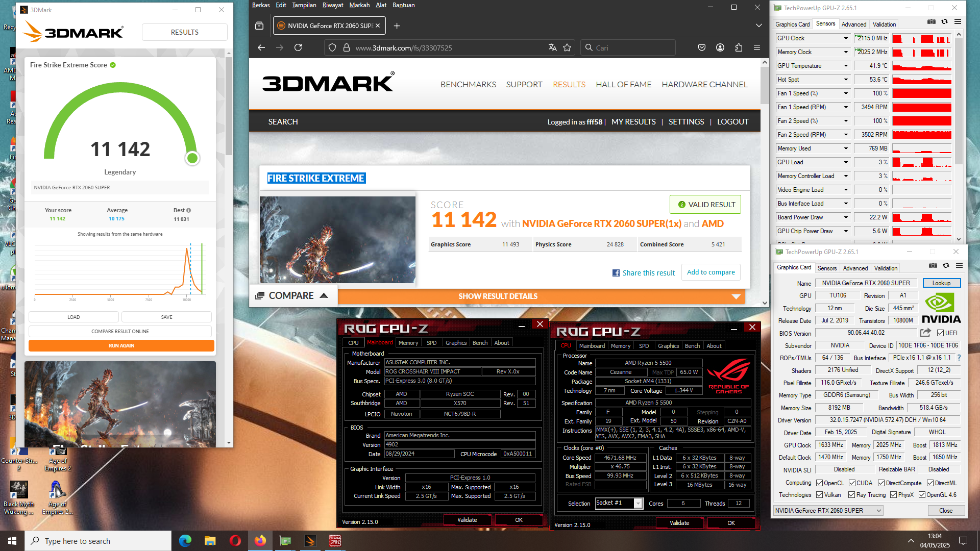Image resolution: width=980 pixels, height=551 pixels.
Task: Toggle OpenGL 4.6 checkbox in GPU-Z
Action: click(x=922, y=495)
